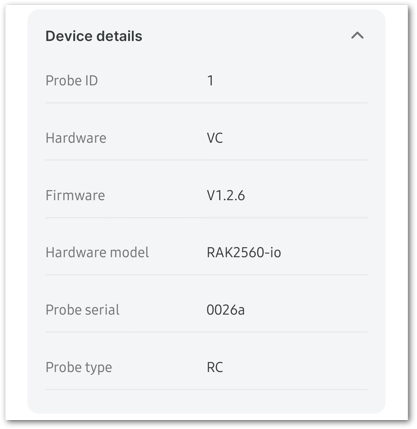Select the Probe type label

coord(79,368)
